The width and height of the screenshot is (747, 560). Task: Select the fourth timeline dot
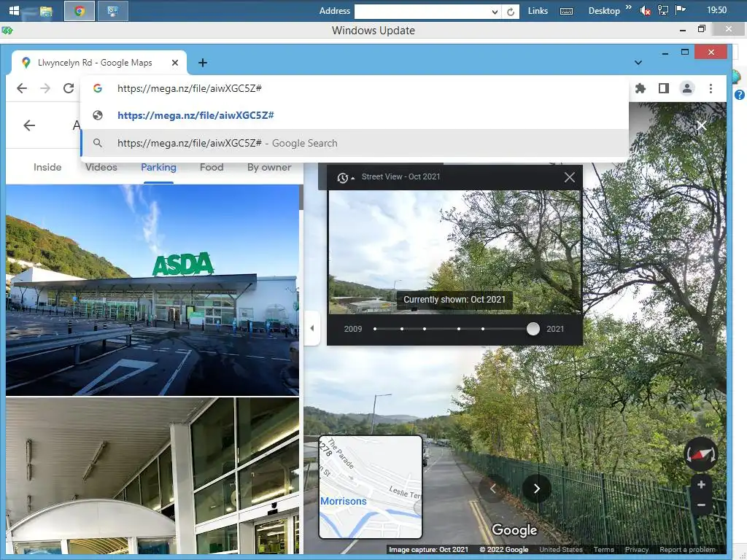coord(459,329)
